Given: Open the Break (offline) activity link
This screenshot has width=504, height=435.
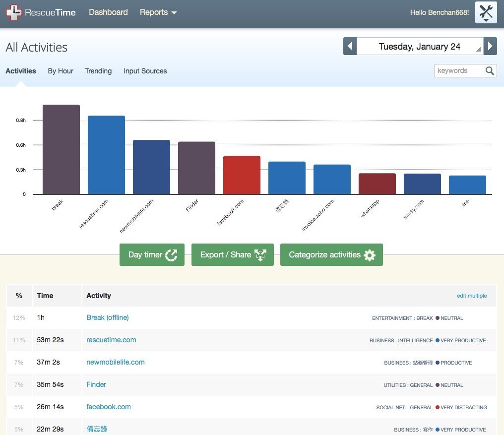Looking at the screenshot, I should pyautogui.click(x=108, y=317).
